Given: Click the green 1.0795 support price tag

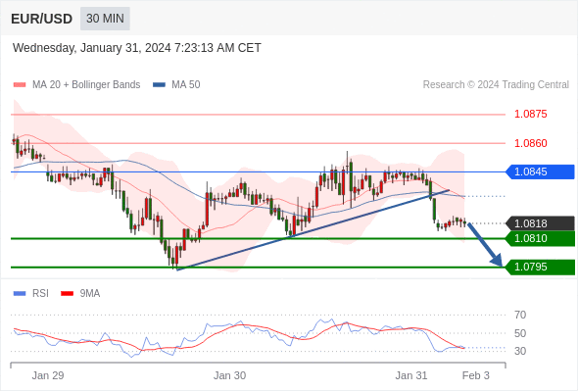Looking at the screenshot, I should pyautogui.click(x=540, y=267).
